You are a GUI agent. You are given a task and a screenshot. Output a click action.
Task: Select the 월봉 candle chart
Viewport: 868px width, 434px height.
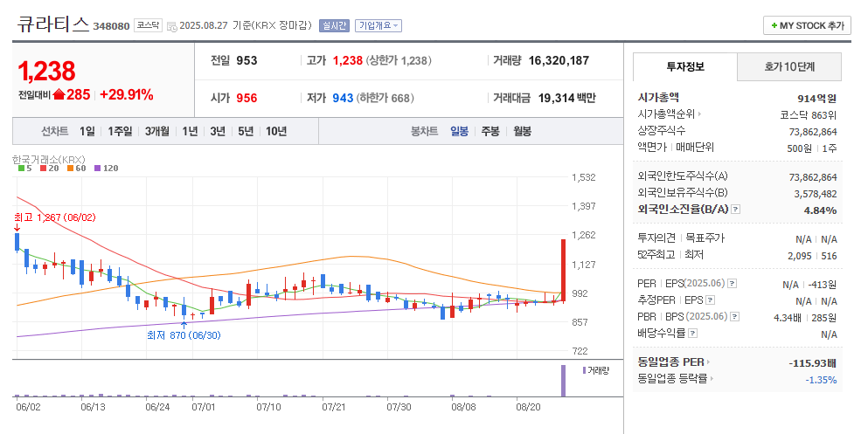click(x=522, y=131)
